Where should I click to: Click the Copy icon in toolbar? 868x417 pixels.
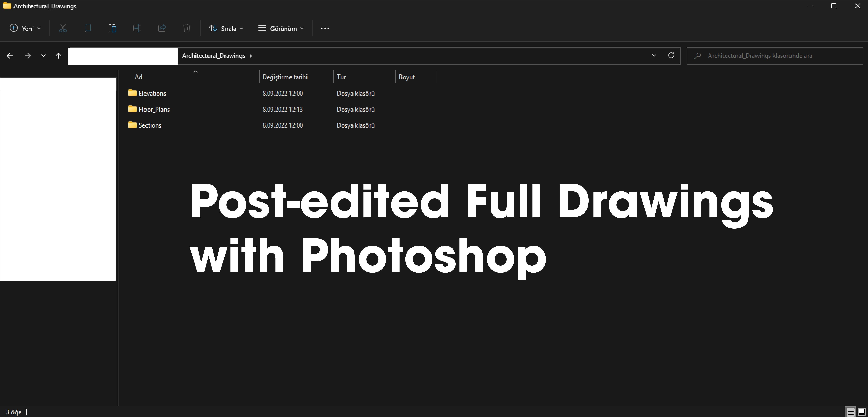point(88,28)
